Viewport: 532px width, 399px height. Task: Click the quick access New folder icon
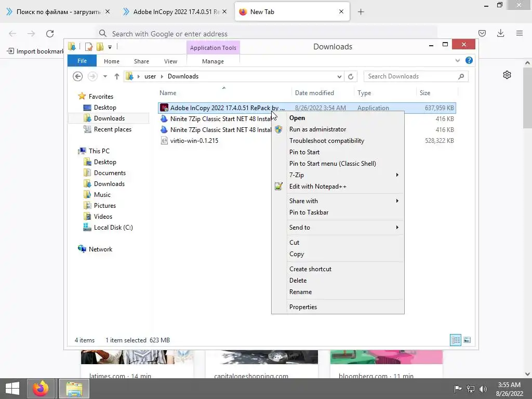click(100, 46)
